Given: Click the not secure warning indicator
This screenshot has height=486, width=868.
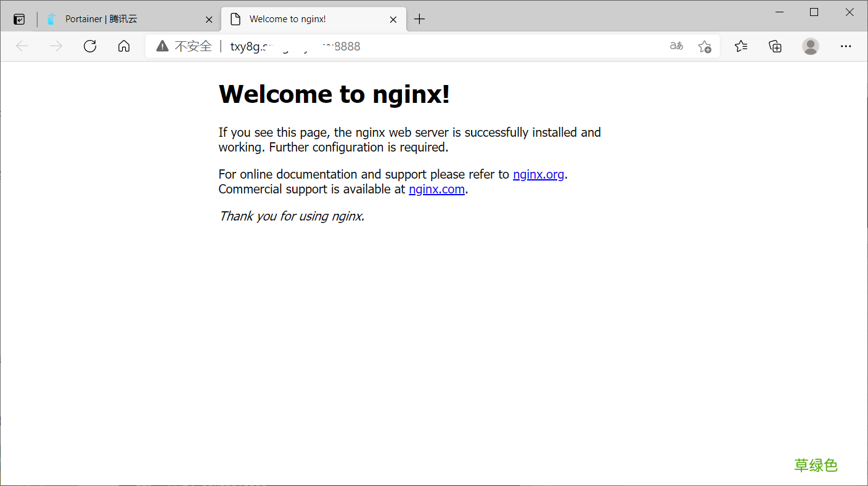Looking at the screenshot, I should pos(184,46).
